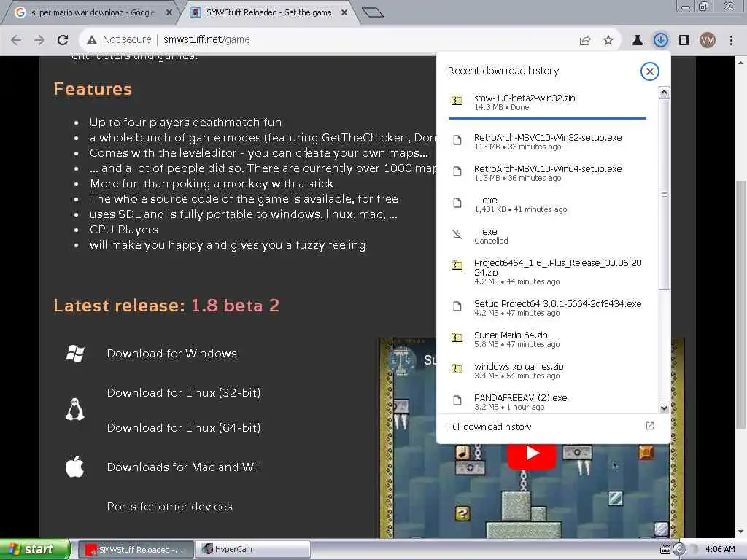Click the Not secure warning icon
This screenshot has width=747, height=560.
pyautogui.click(x=92, y=40)
